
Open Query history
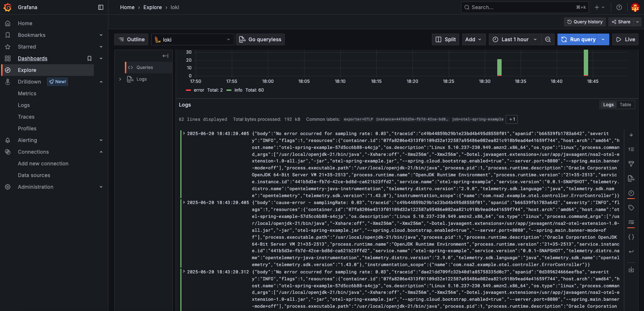point(585,22)
